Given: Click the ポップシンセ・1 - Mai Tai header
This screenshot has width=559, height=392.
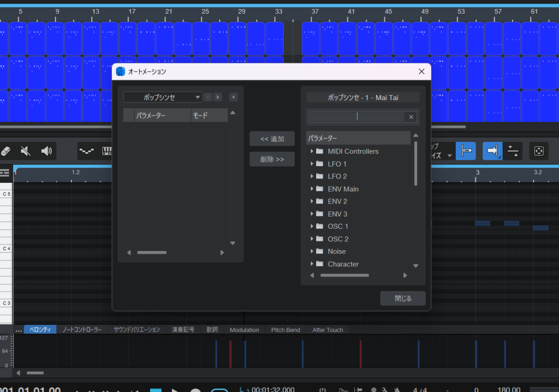Looking at the screenshot, I should pyautogui.click(x=363, y=97).
